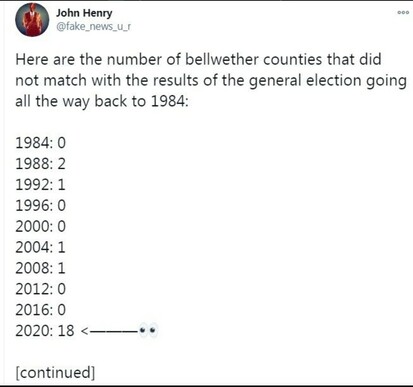Click the 2000: 0 line
This screenshot has height=387, width=413.
point(41,226)
